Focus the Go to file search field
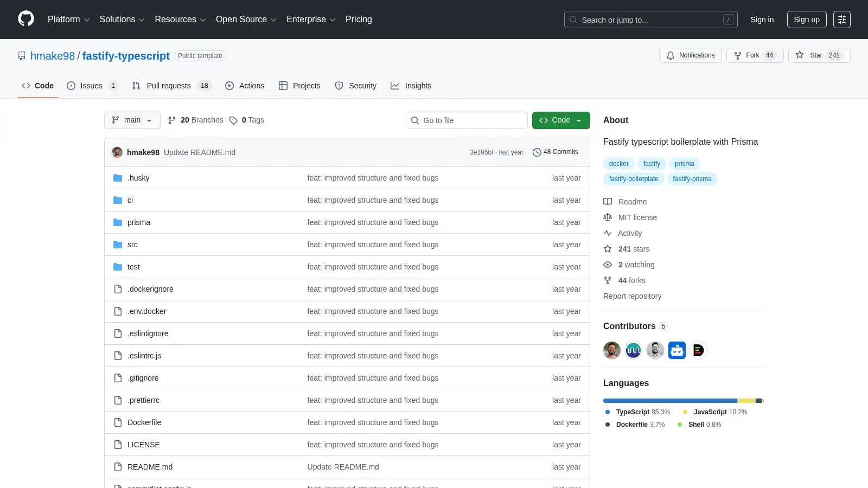This screenshot has height=488, width=868. click(x=467, y=120)
